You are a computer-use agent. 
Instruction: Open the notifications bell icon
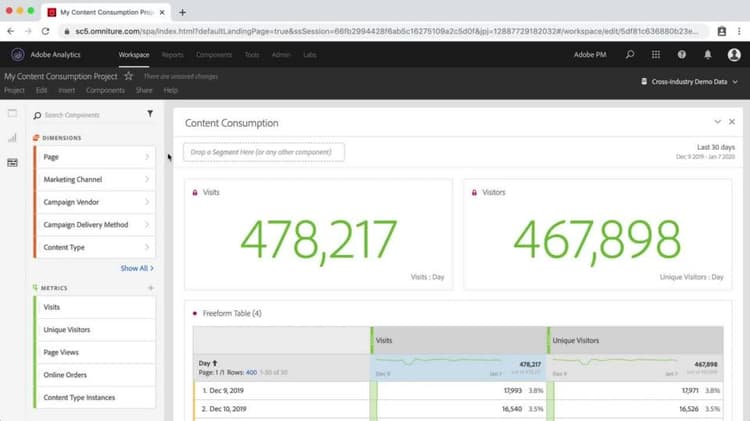click(707, 55)
